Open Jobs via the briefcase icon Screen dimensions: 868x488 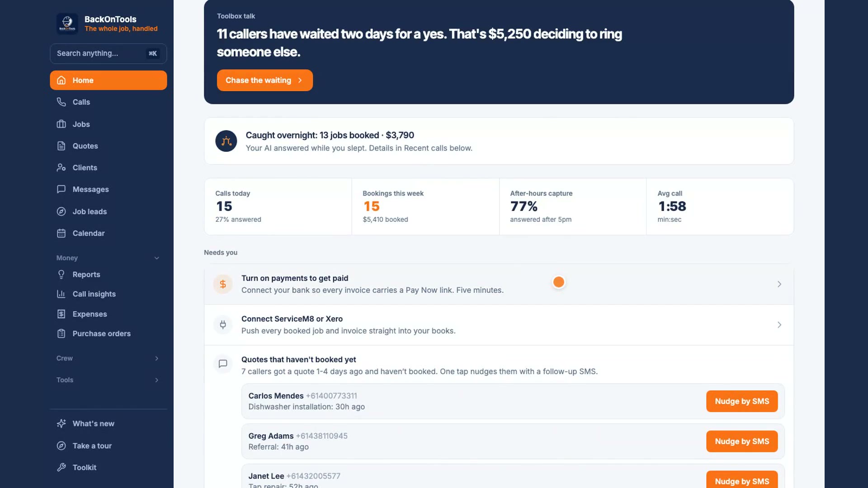(x=61, y=124)
